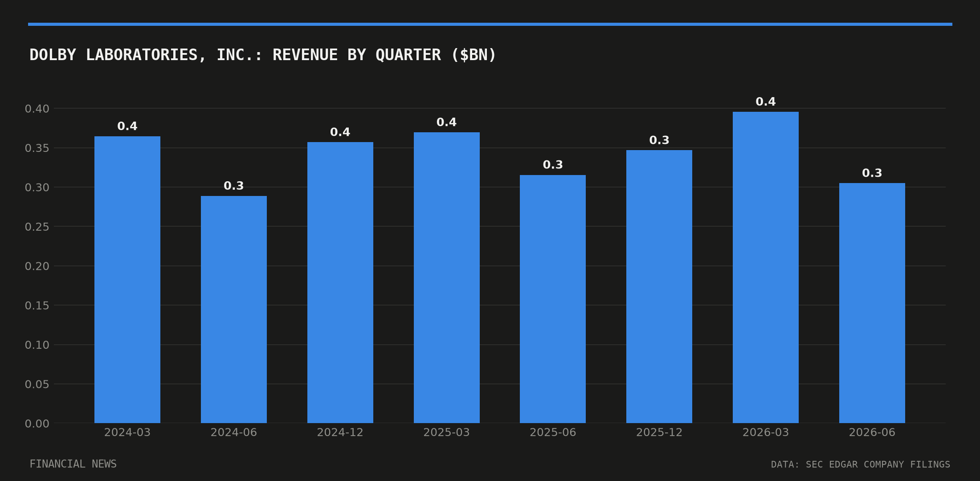Click the 2024-03 x-axis label
The height and width of the screenshot is (481, 980).
coord(127,432)
